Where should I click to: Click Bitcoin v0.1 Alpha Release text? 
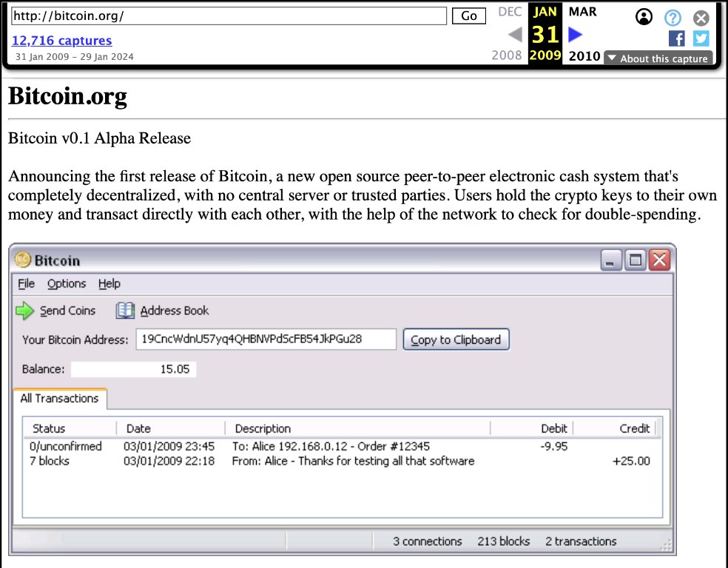coord(99,138)
